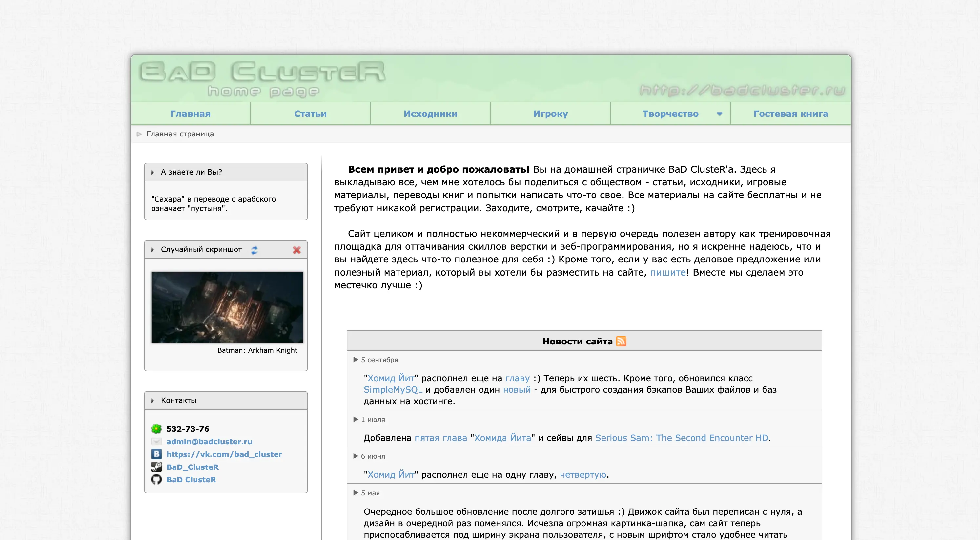Image resolution: width=980 pixels, height=540 pixels.
Task: Click the 6 июня date label
Action: point(373,456)
